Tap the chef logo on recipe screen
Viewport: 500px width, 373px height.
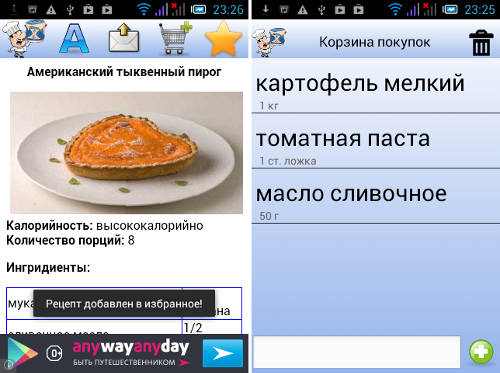pyautogui.click(x=24, y=38)
